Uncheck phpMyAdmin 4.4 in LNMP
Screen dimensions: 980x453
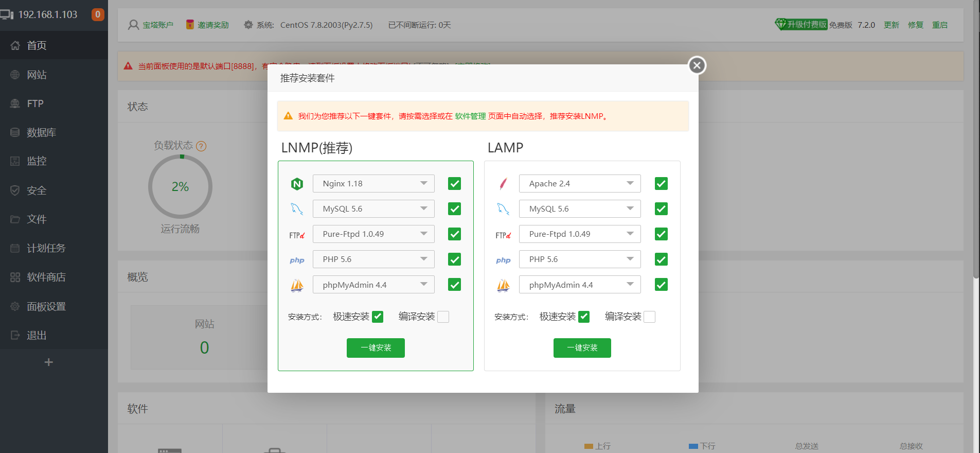tap(454, 285)
